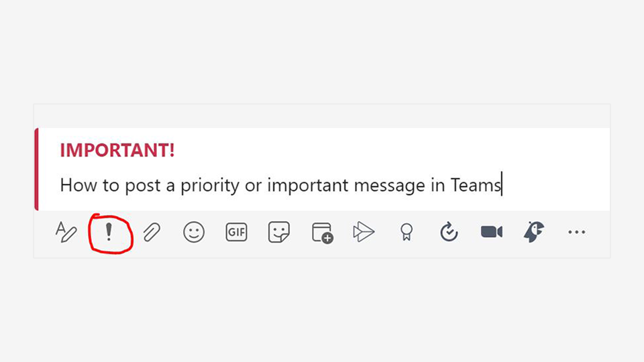The height and width of the screenshot is (362, 644).
Task: Insert a GIF into the message
Action: click(236, 233)
